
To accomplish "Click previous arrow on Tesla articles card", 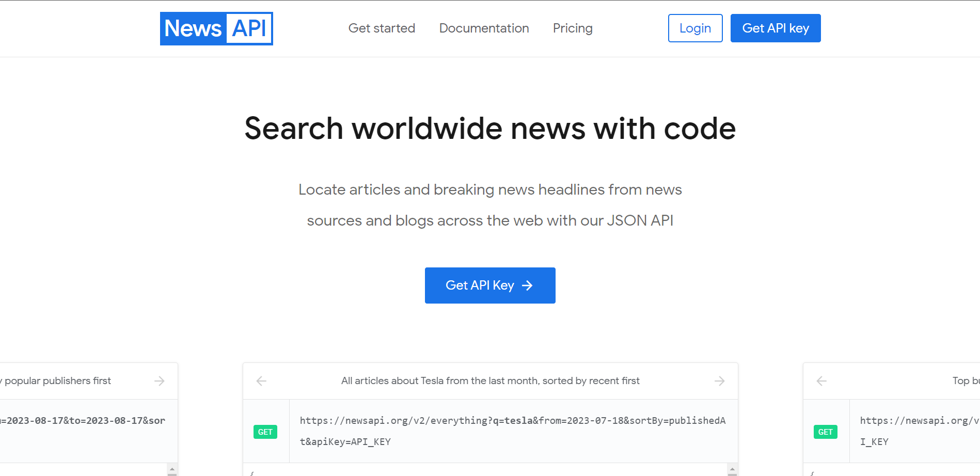I will [261, 381].
